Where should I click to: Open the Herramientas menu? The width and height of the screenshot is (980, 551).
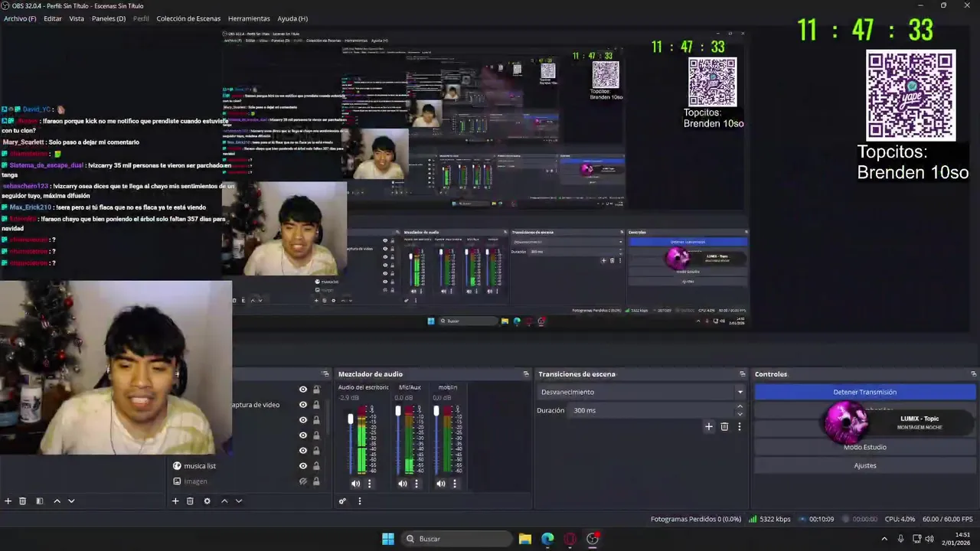(249, 18)
